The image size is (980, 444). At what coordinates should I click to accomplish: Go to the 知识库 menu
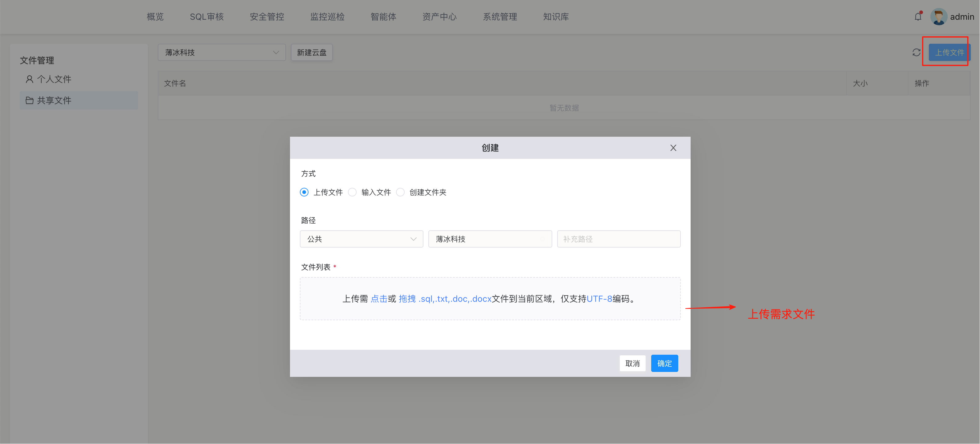coord(555,17)
